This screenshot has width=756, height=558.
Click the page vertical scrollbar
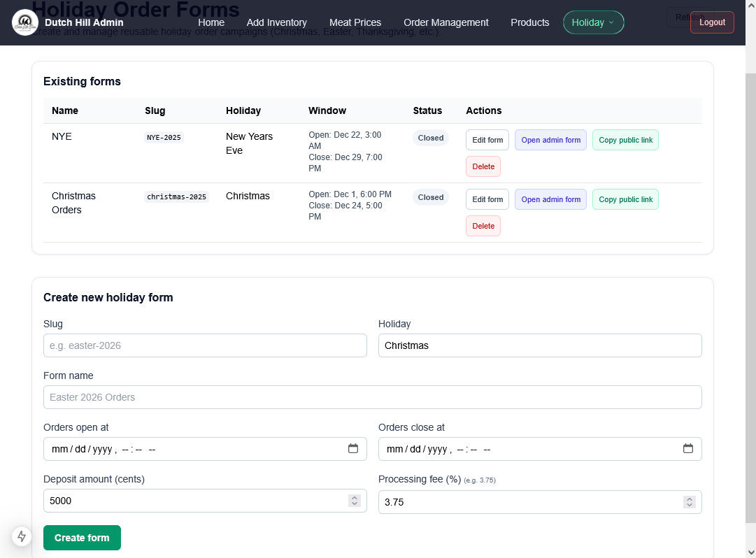click(x=750, y=280)
